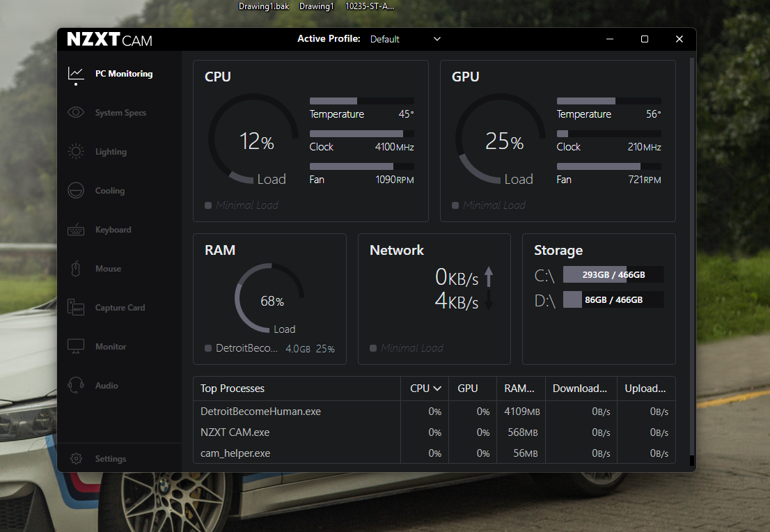Image resolution: width=770 pixels, height=532 pixels.
Task: Click GPU Minimal Load status
Action: (489, 205)
